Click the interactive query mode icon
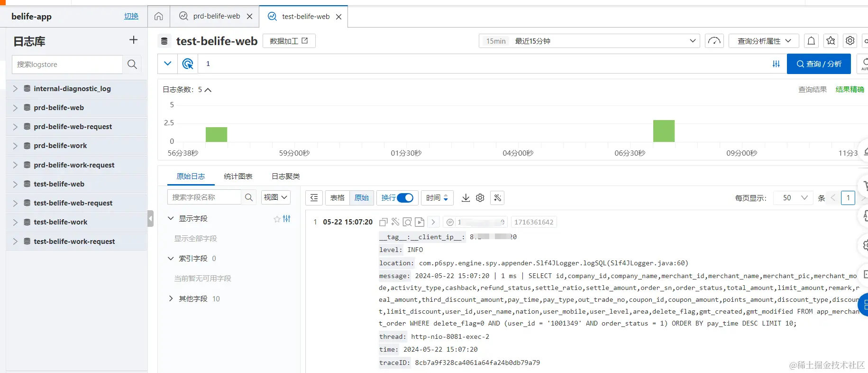Screen dimensions: 868x373 click(188, 64)
